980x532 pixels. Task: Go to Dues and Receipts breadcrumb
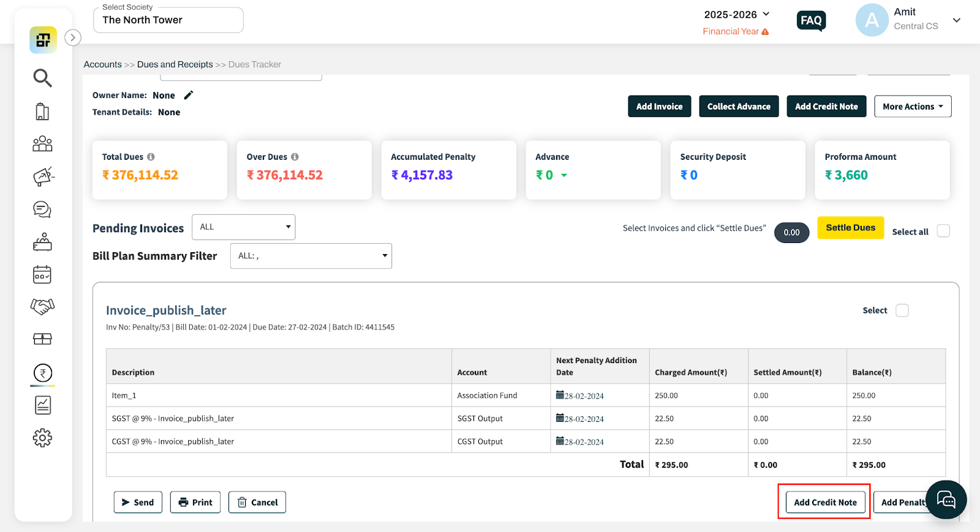tap(175, 64)
